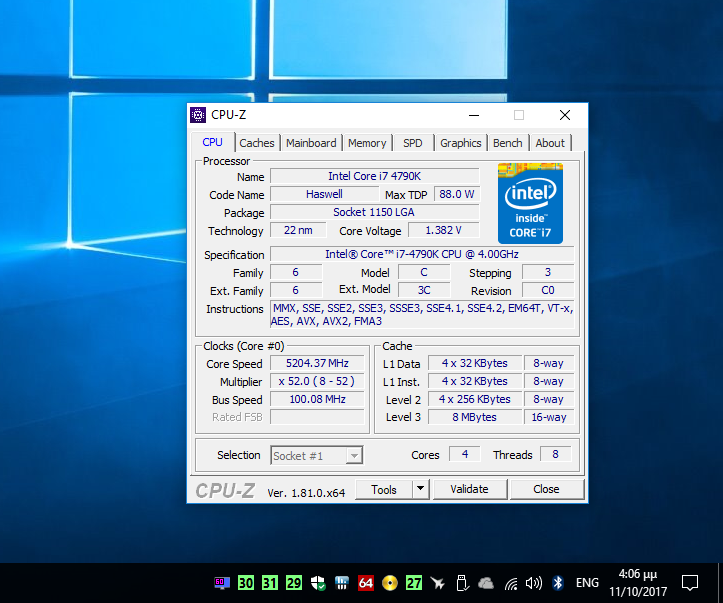
Task: Click the CPU-Z title bar app icon
Action: (198, 115)
